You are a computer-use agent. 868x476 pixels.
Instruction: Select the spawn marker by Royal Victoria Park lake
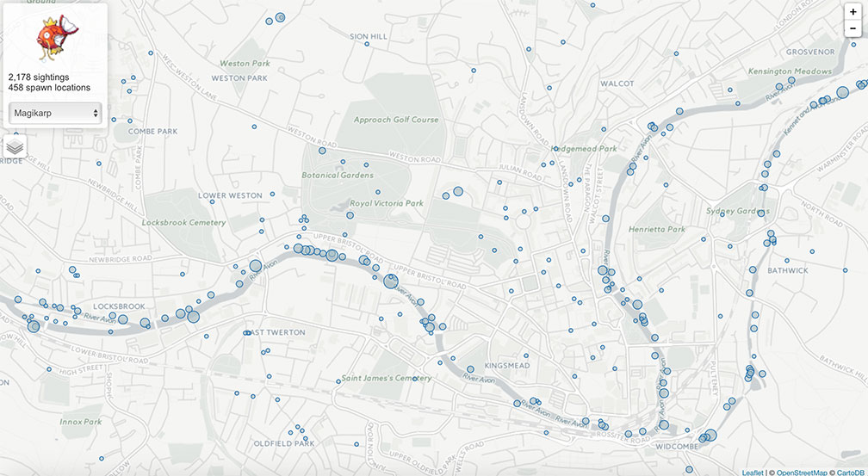(350, 215)
